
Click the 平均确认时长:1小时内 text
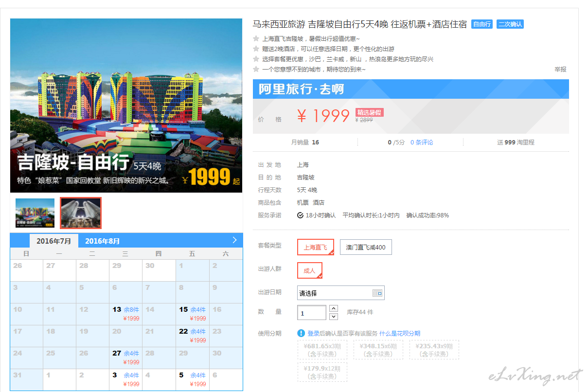[371, 215]
